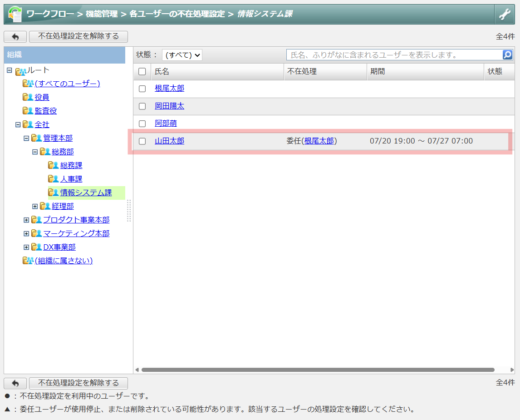Viewport: 520px width, 420px height.
Task: Click the folder icon beside 監査役
Action: coord(28,110)
